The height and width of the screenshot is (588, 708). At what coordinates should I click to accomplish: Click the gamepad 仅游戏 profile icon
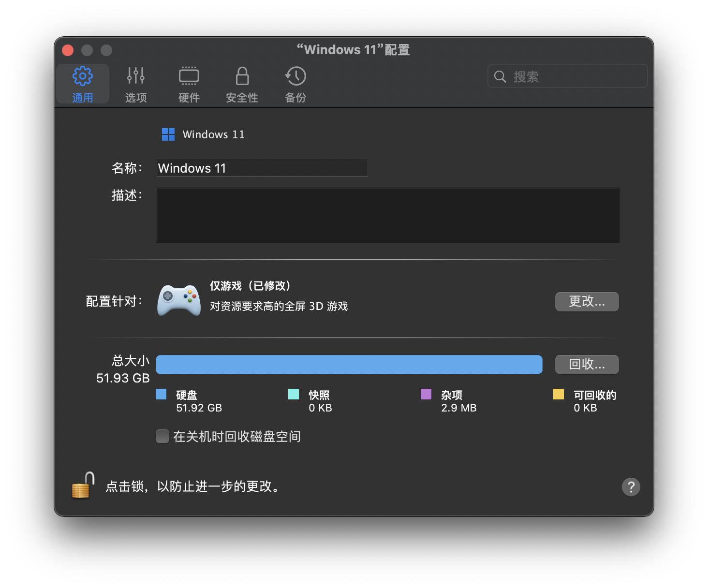coord(178,301)
